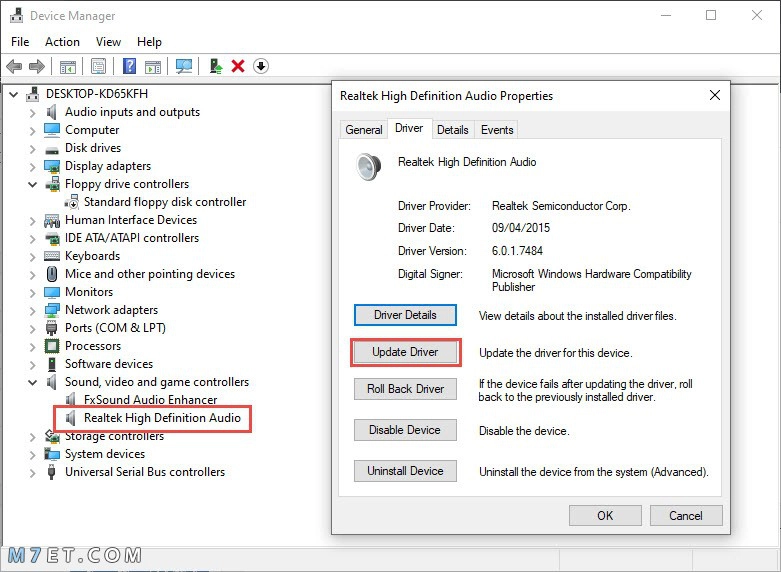Click the Audio inputs and outputs speaker icon
The width and height of the screenshot is (781, 572).
point(52,112)
